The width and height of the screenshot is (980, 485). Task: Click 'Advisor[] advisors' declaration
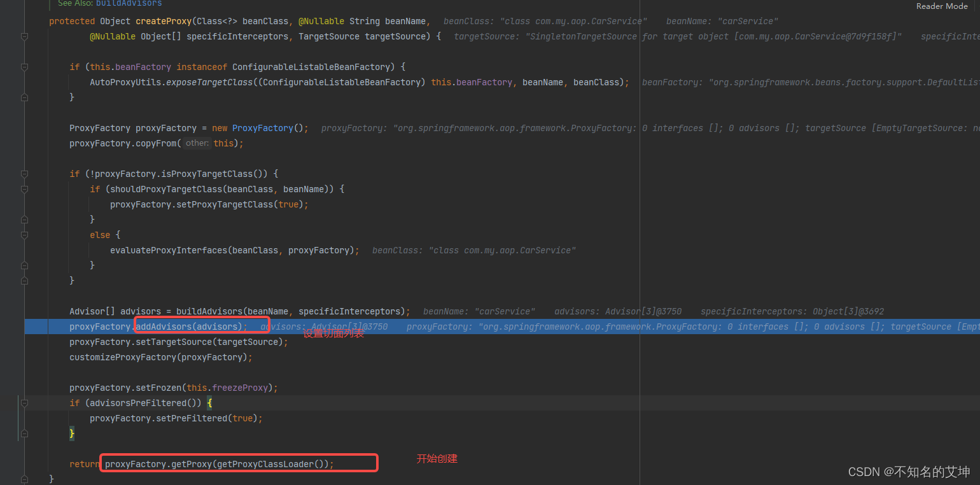(115, 311)
